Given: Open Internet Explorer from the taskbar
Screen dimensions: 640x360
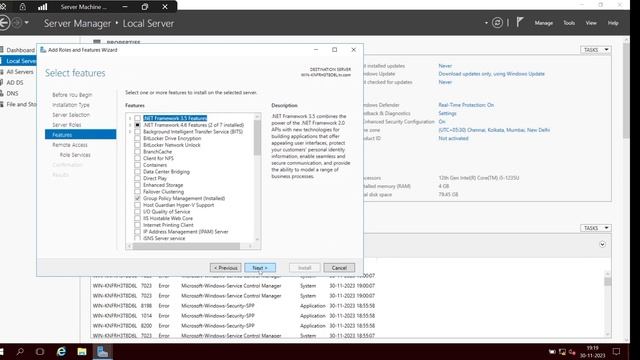Looking at the screenshot, I should point(61,351).
